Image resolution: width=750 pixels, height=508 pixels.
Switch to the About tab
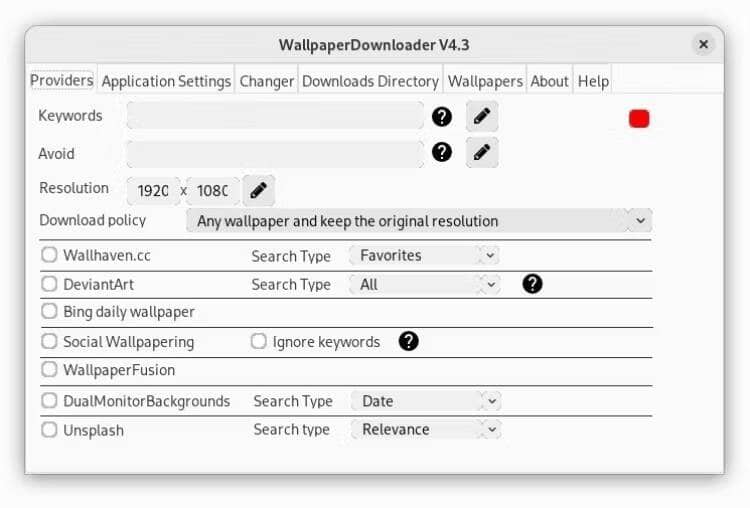click(549, 81)
